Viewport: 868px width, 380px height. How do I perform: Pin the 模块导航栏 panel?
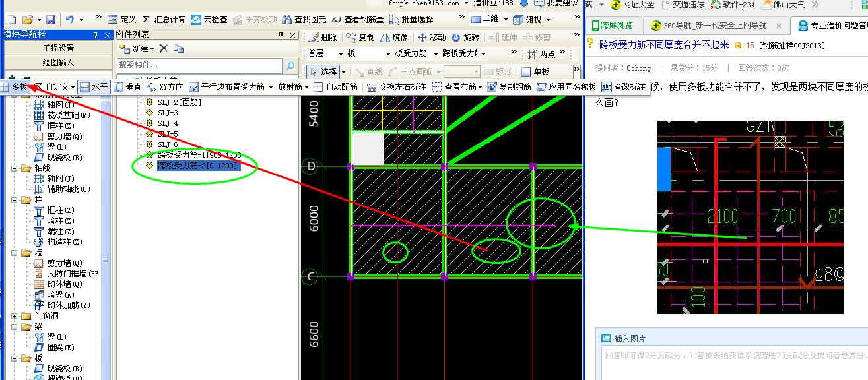(95, 34)
